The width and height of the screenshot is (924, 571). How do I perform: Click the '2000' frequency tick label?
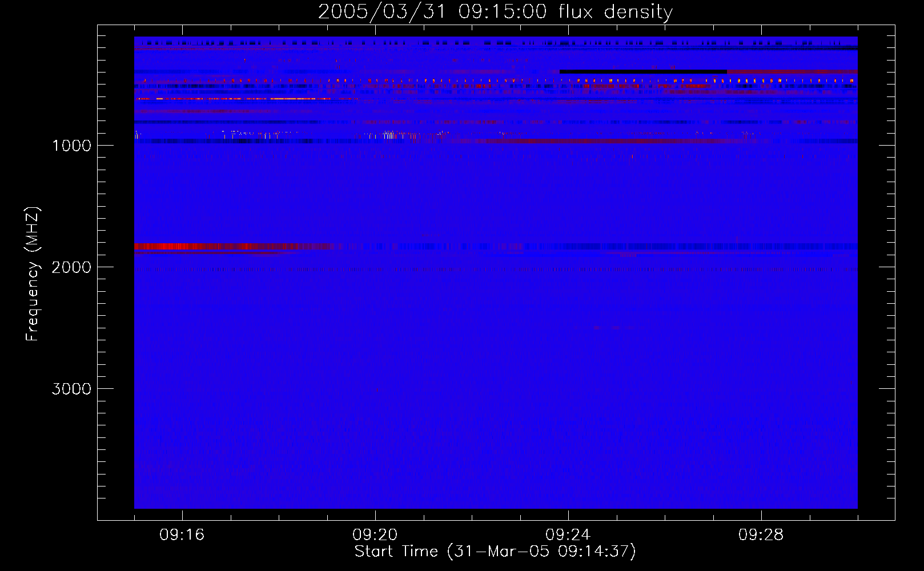coord(71,267)
